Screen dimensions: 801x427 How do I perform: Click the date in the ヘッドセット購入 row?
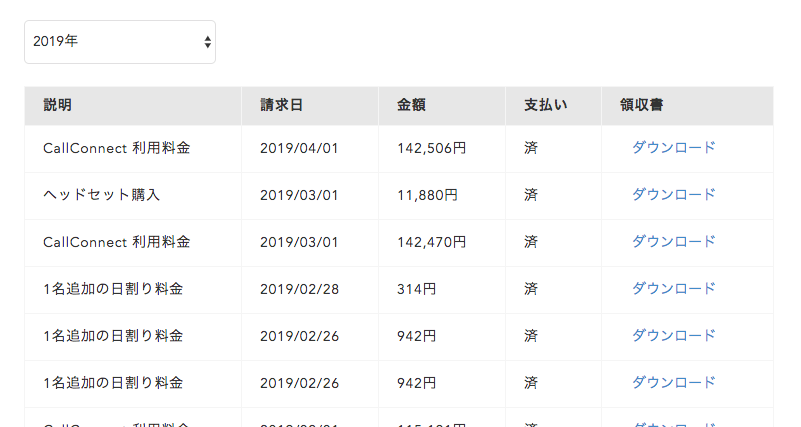299,196
